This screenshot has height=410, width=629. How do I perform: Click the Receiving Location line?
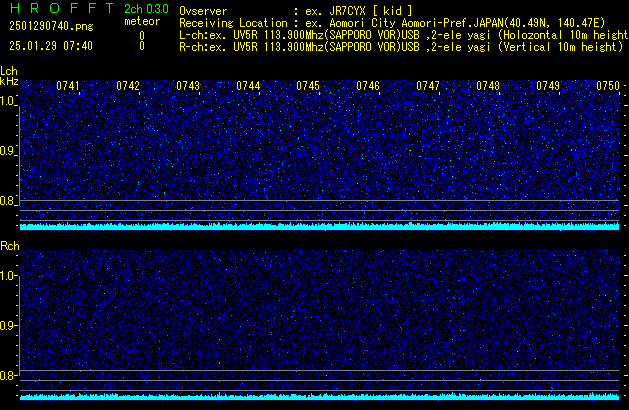pos(392,23)
